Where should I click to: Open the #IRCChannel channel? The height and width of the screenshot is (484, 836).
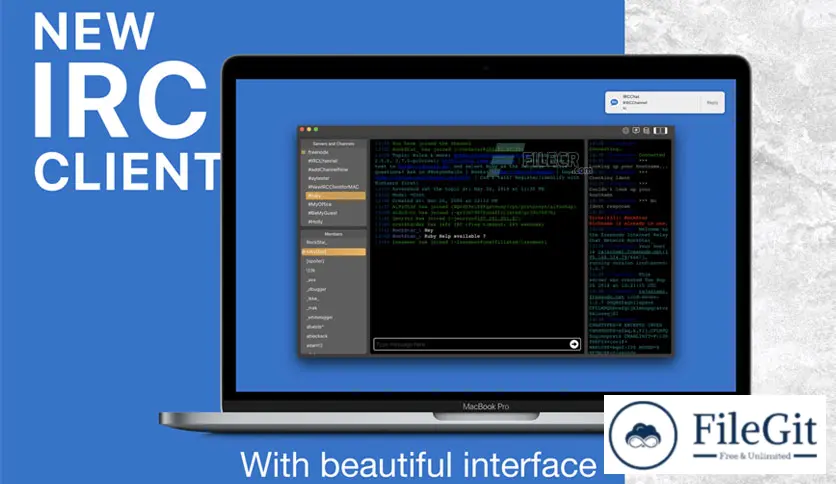pos(323,160)
